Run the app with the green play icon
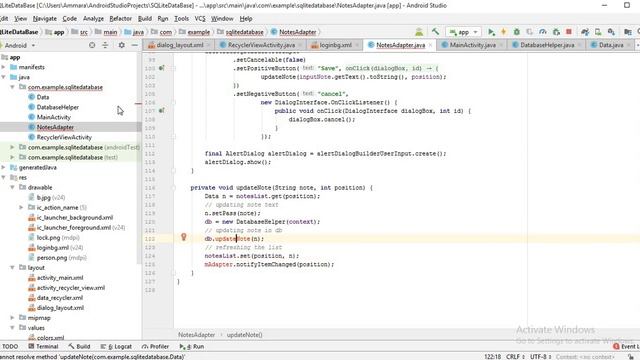 coord(491,32)
